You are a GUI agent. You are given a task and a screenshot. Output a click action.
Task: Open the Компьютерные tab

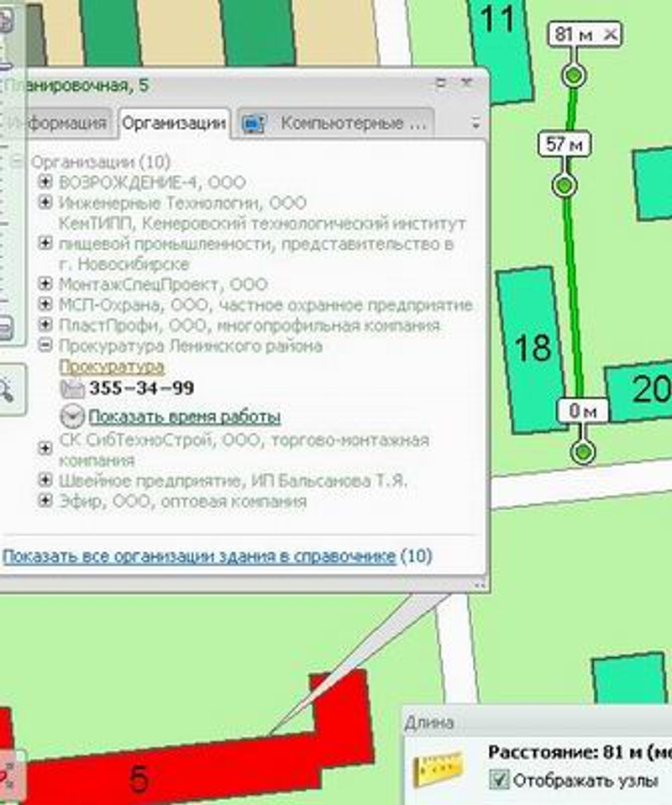click(336, 124)
